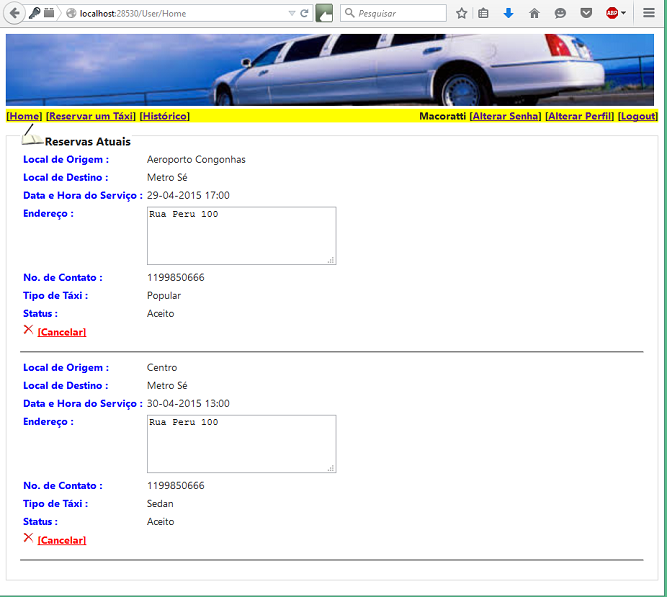Show bookmarks list icon
The width and height of the screenshot is (667, 597).
pos(483,13)
